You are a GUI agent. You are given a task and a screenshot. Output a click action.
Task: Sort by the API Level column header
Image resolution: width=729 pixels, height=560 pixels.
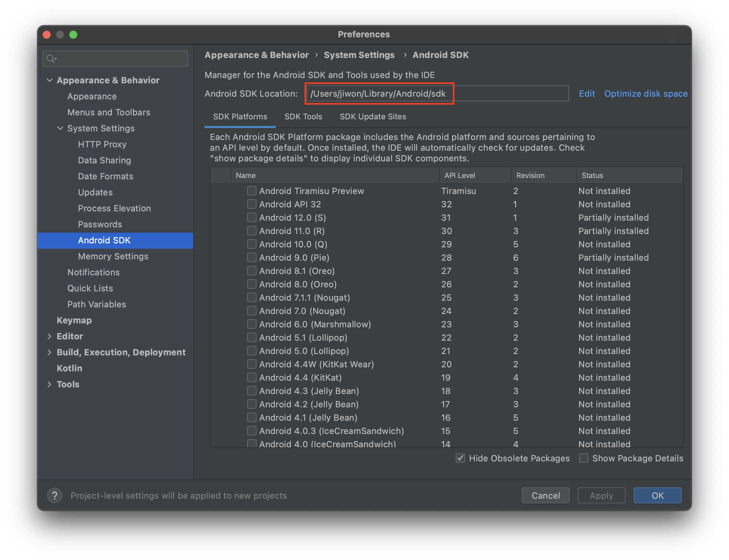pyautogui.click(x=475, y=175)
